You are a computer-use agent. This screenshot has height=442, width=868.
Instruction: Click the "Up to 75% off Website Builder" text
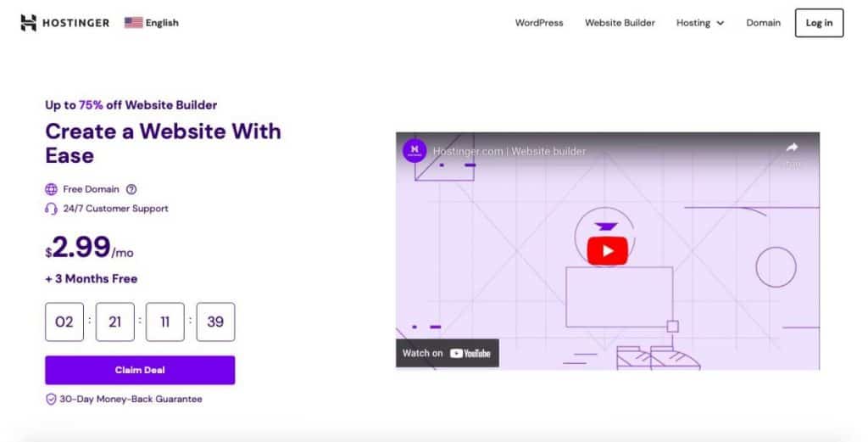point(131,105)
